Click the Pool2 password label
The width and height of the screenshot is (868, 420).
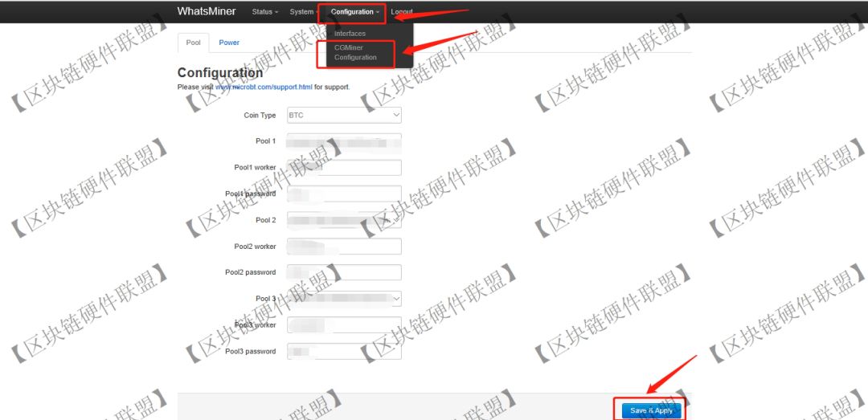(x=250, y=272)
